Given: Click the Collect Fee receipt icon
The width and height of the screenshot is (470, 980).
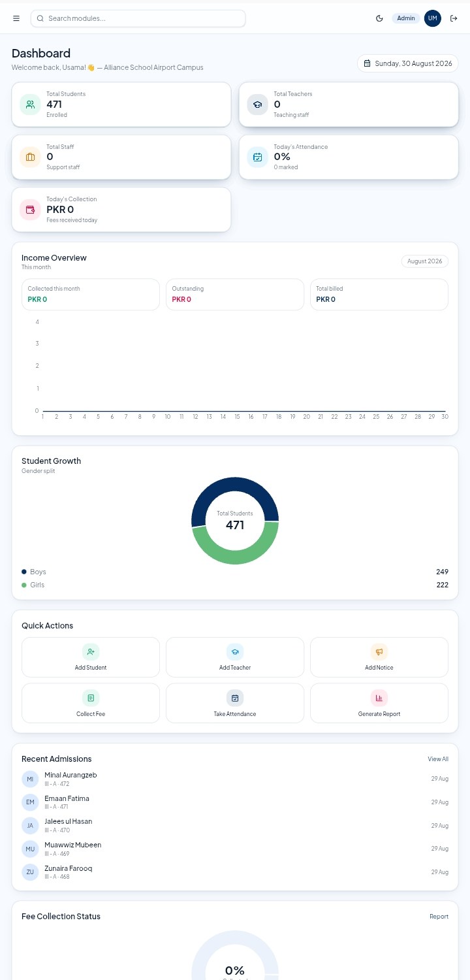Looking at the screenshot, I should [x=91, y=698].
